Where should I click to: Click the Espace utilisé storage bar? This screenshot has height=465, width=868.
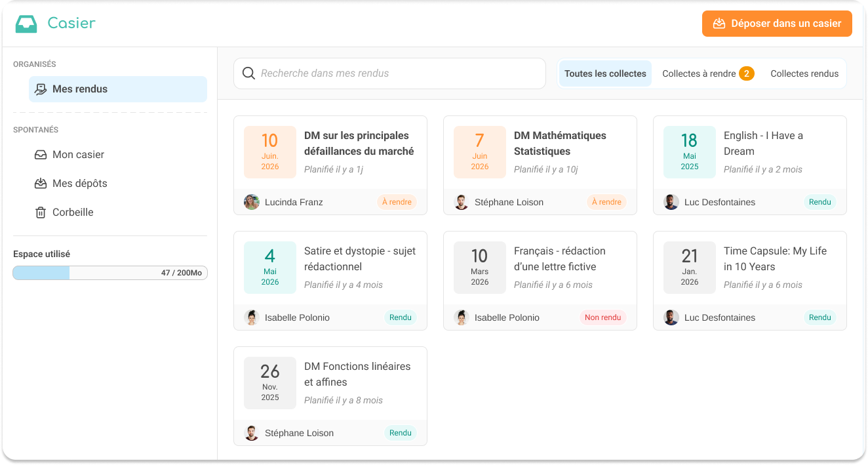click(110, 273)
